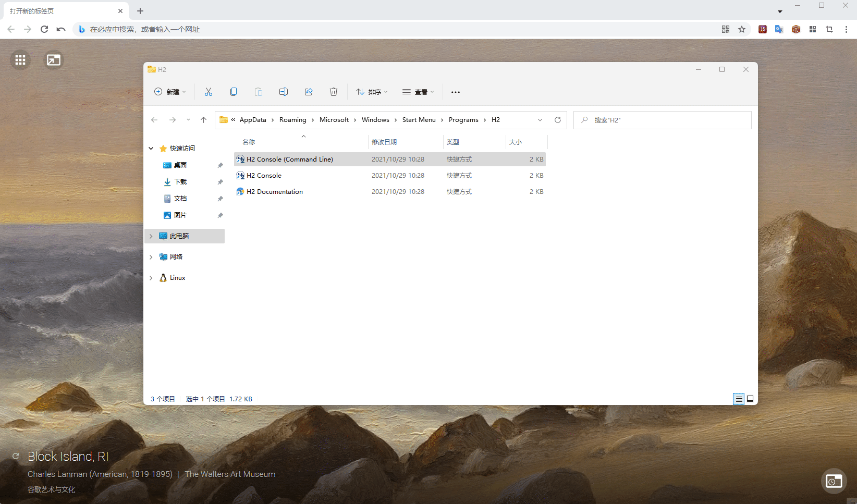
Task: Close the 打开新的标签页 tab
Action: click(120, 10)
